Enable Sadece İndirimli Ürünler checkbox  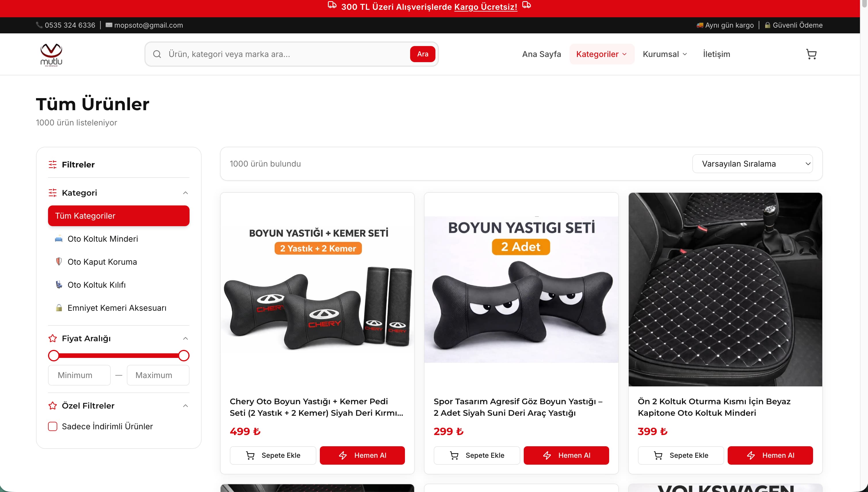tap(53, 426)
